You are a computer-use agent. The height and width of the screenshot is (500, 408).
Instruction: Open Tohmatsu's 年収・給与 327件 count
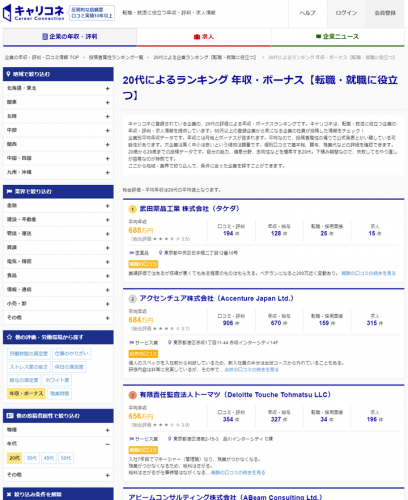click(x=279, y=416)
